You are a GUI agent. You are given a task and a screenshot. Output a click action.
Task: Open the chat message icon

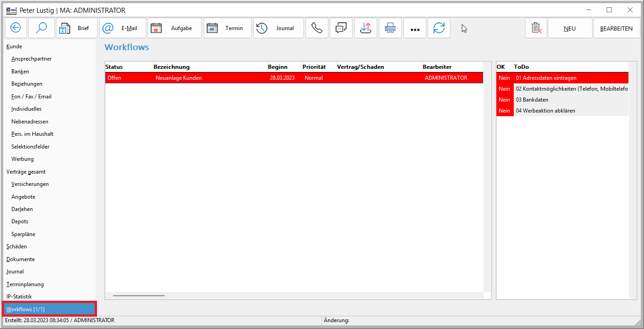click(341, 28)
